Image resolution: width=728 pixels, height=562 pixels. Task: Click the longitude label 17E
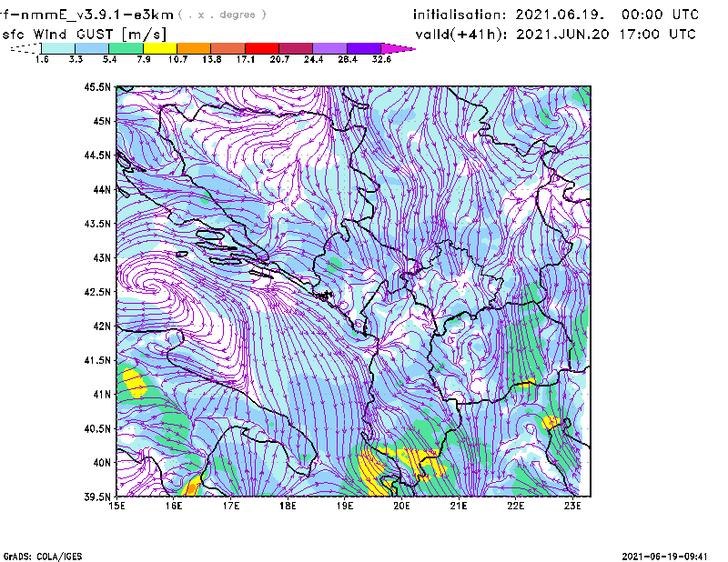point(231,506)
